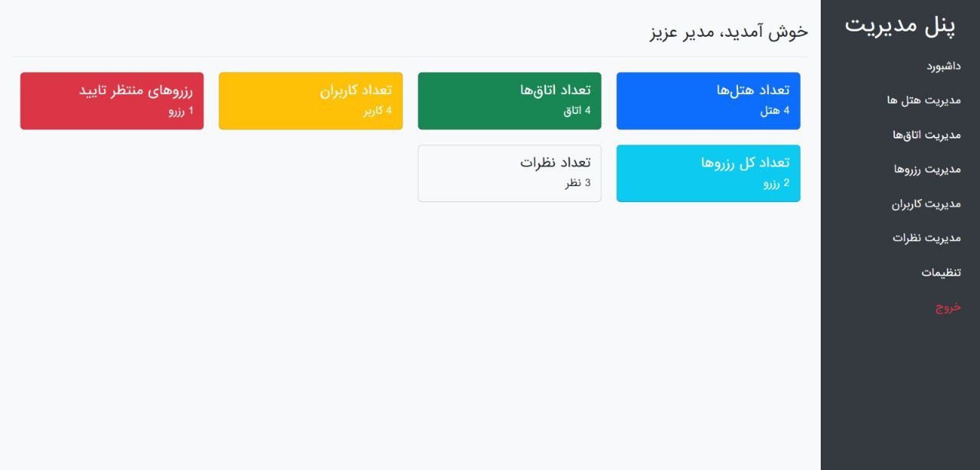The image size is (980, 470).
Task: Click the خوش آمدید، مدیر عزیز heading
Action: coord(729,31)
